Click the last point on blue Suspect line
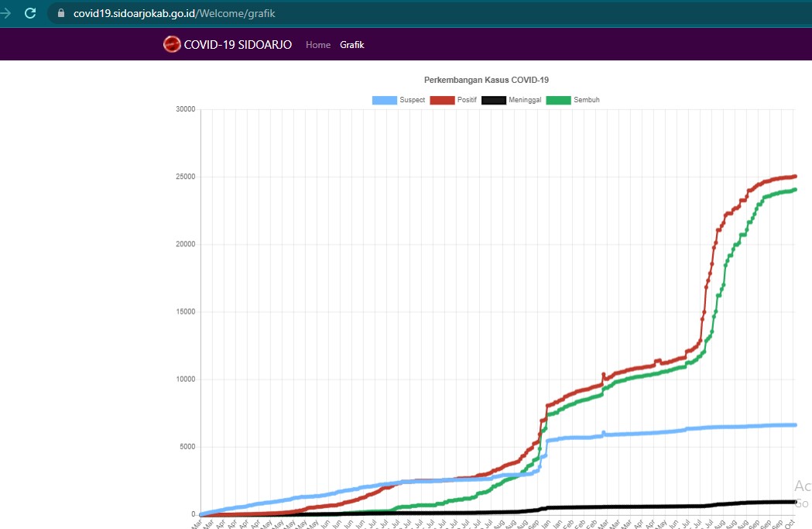The image size is (812, 529). pos(794,424)
